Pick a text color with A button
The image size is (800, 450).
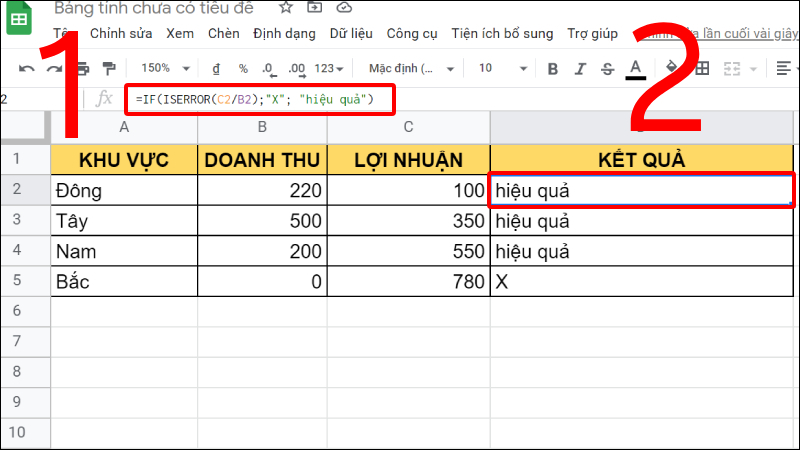coord(634,69)
